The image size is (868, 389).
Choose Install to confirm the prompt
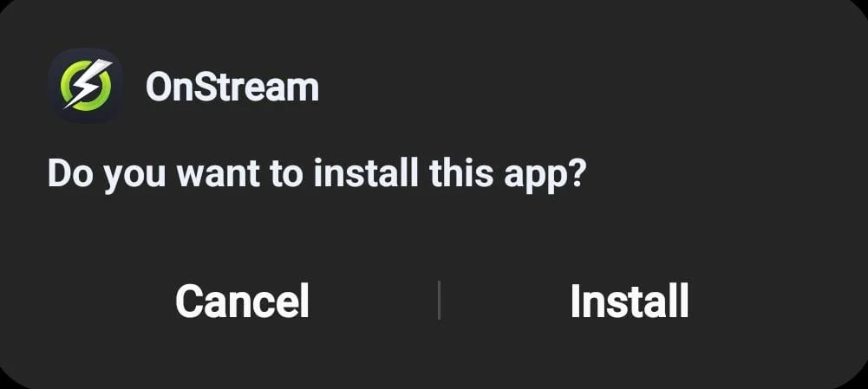tap(630, 301)
